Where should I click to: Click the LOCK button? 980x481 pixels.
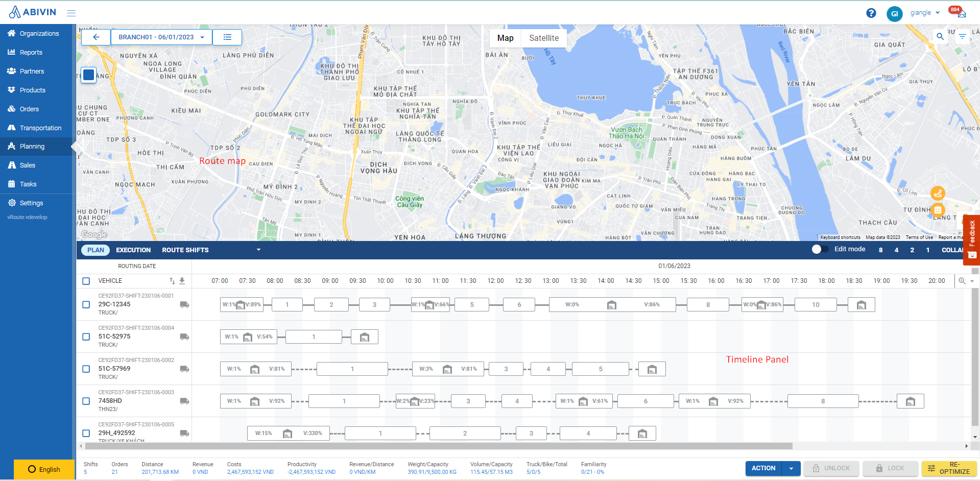[890, 468]
